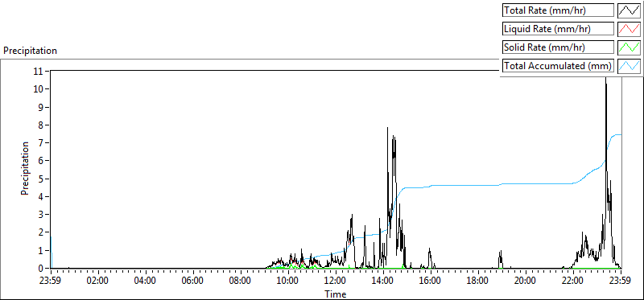Click the 16:00 time axis label
Viewport: 644px width, 300px height.
pos(431,282)
